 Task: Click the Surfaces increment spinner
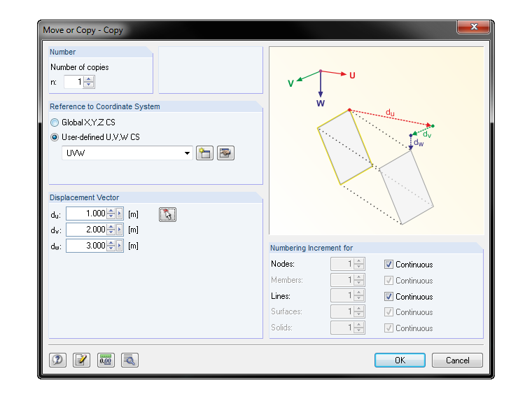click(x=359, y=311)
